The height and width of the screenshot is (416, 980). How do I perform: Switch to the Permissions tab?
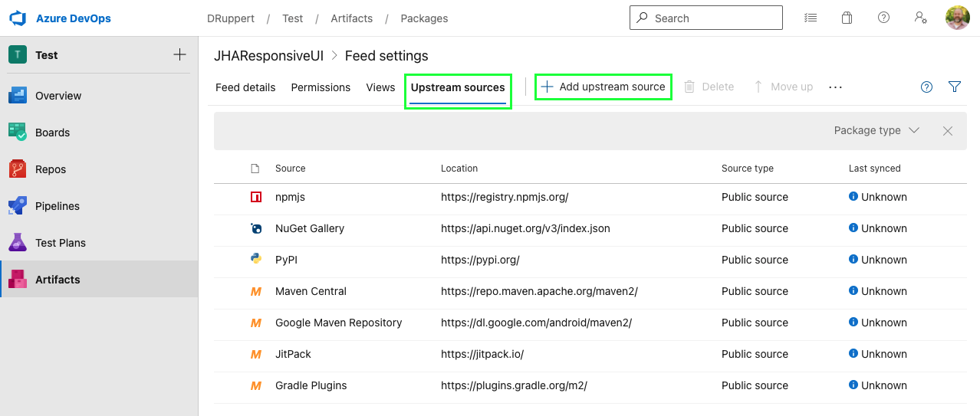321,87
